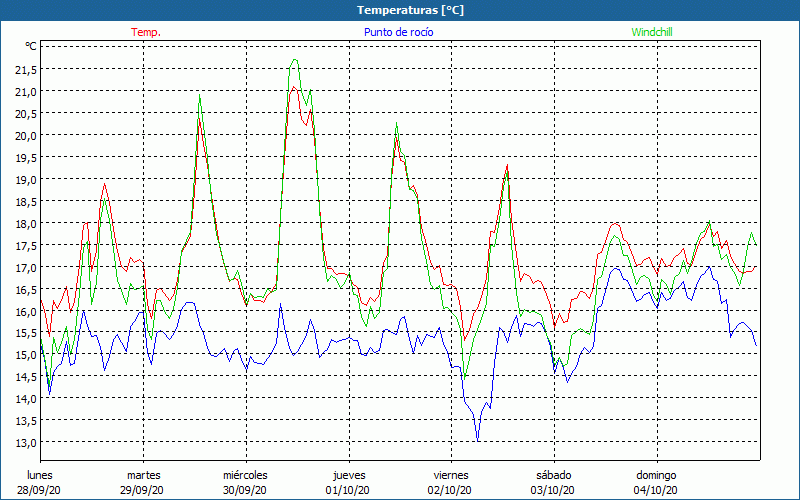Click the 17,5 y-axis value

pos(26,245)
